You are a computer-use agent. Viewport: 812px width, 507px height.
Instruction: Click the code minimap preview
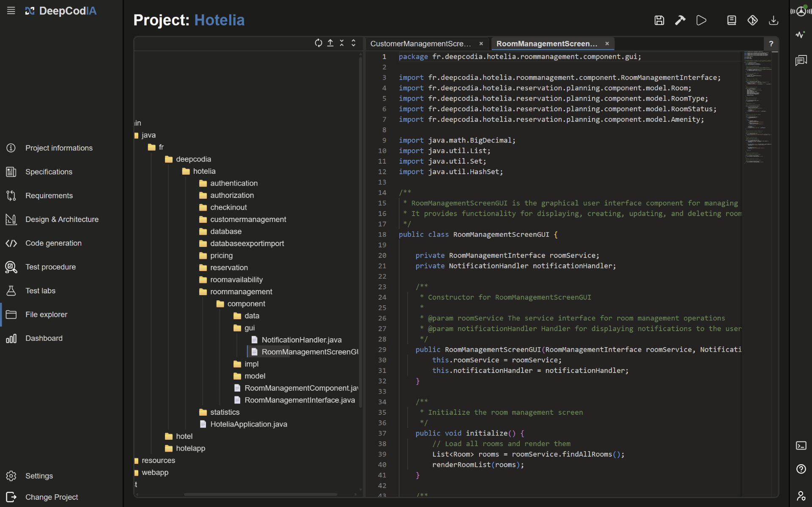pos(758,107)
